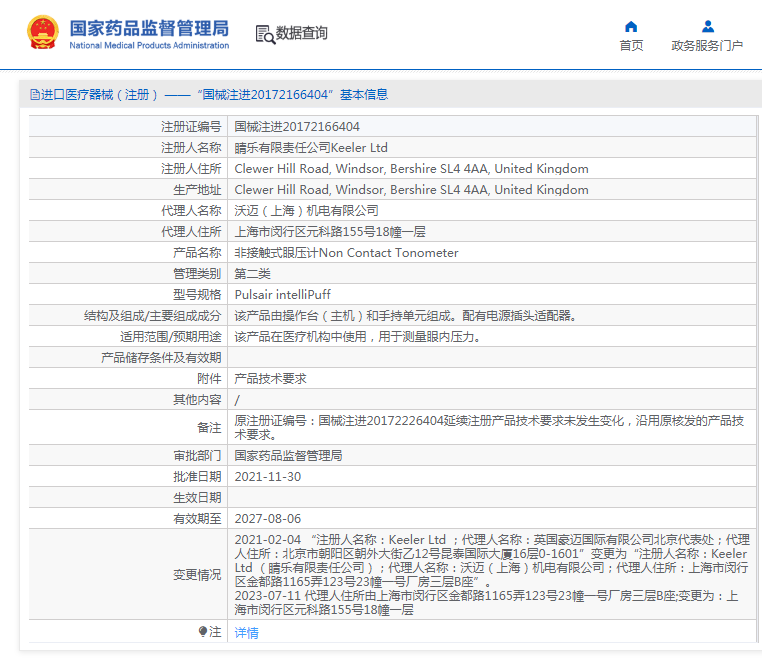Click the document icon before 进口医疗器械
This screenshot has height=659, width=762.
tap(35, 95)
